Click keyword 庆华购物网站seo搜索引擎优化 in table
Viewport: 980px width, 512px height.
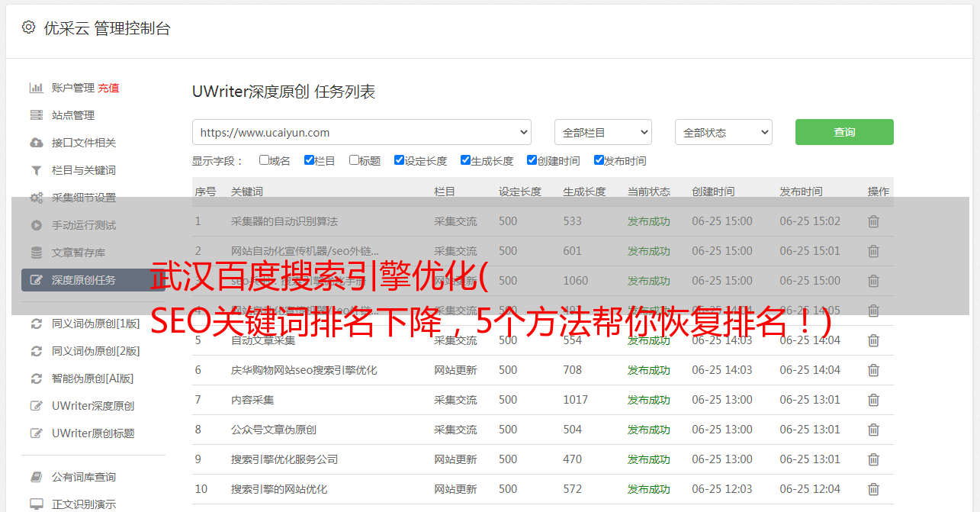click(304, 370)
